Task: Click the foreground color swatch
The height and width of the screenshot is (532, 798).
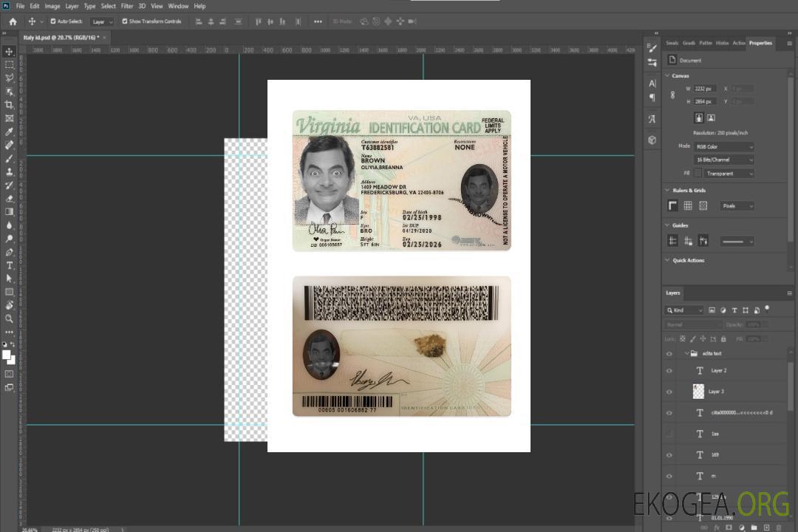Action: coord(7,355)
